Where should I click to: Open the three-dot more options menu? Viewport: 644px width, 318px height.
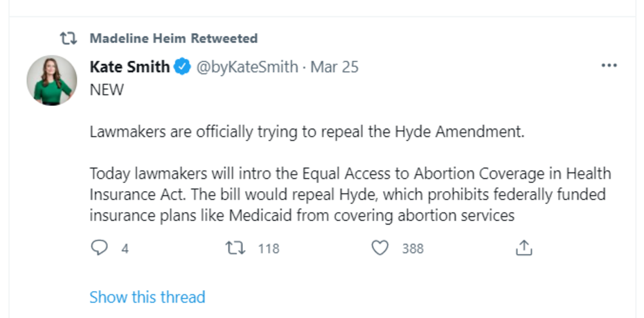click(609, 66)
